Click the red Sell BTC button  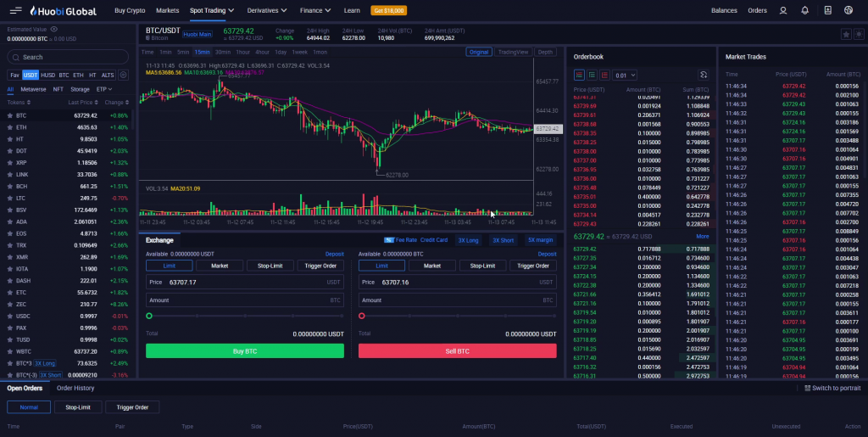457,351
